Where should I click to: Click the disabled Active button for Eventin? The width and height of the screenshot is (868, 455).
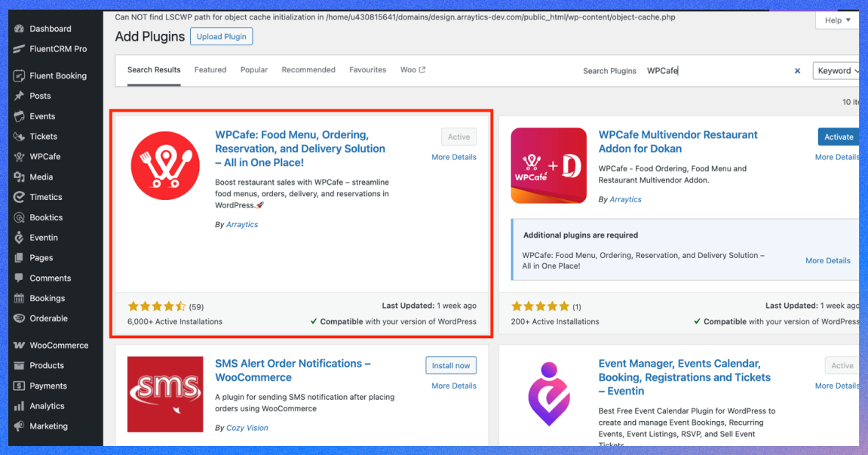[842, 366]
